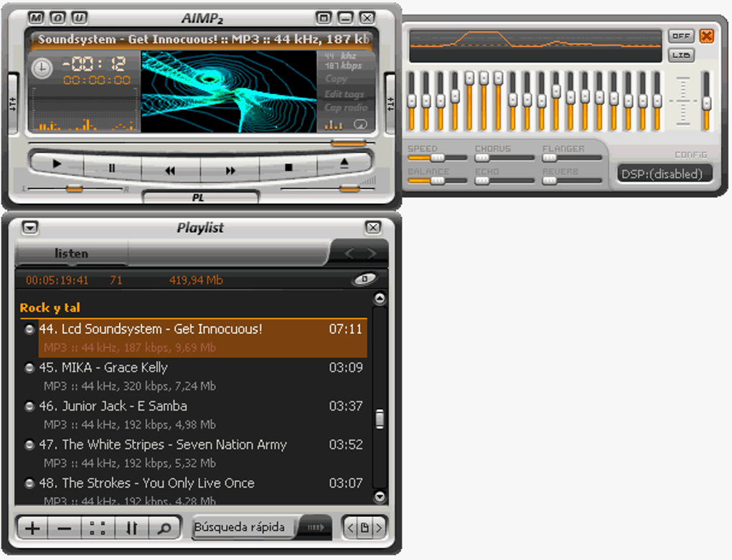Turn the equalizer off with the OFF button

click(681, 36)
